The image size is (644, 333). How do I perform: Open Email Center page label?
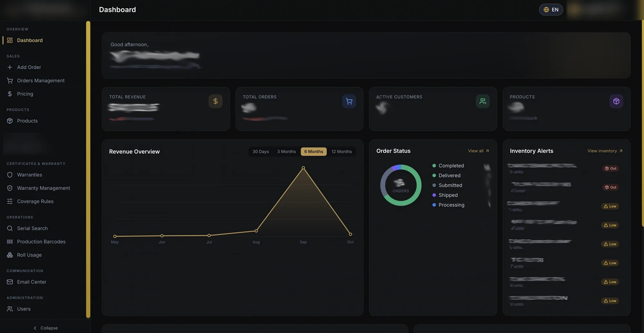32,282
